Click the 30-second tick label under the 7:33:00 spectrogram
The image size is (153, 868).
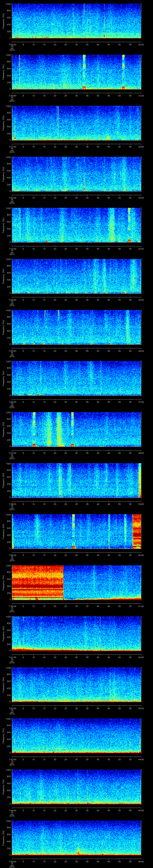[x=76, y=249]
